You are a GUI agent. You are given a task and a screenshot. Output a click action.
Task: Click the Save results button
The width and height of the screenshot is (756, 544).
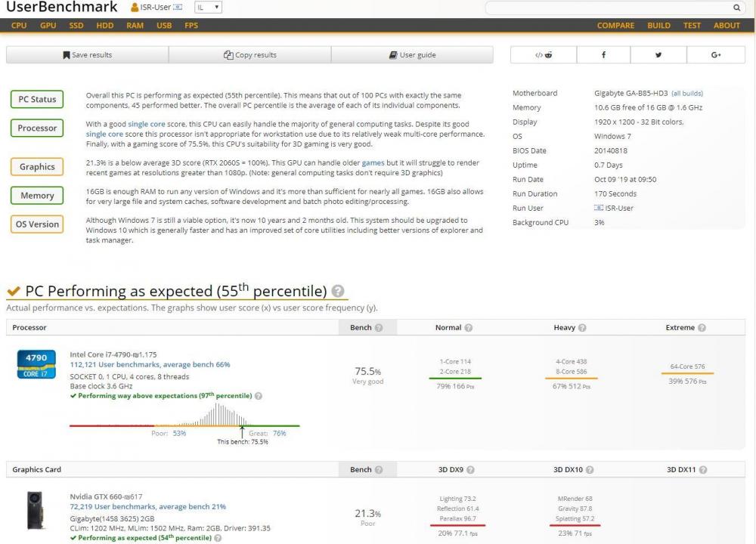[x=87, y=55]
